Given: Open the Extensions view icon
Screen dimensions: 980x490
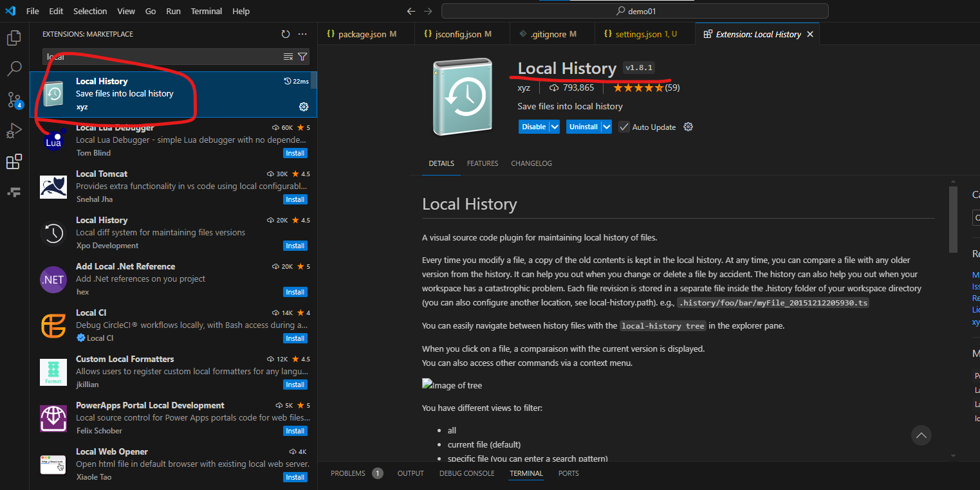Looking at the screenshot, I should [14, 162].
